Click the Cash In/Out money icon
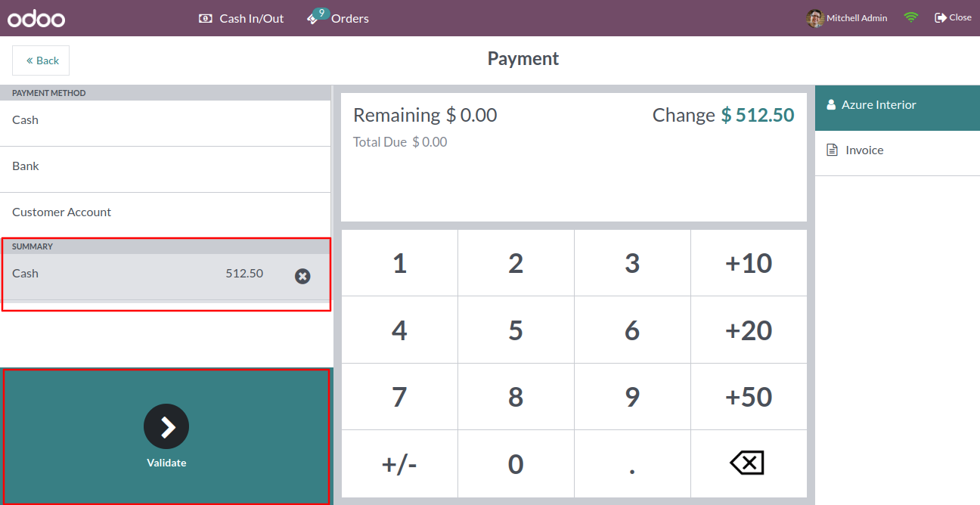The image size is (980, 505). [206, 18]
